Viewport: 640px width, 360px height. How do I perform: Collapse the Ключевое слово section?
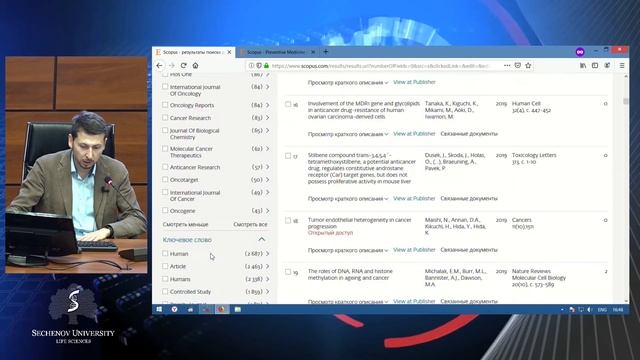(262, 240)
